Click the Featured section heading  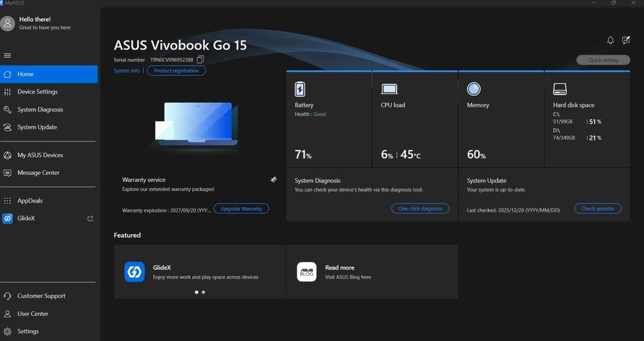tap(128, 235)
